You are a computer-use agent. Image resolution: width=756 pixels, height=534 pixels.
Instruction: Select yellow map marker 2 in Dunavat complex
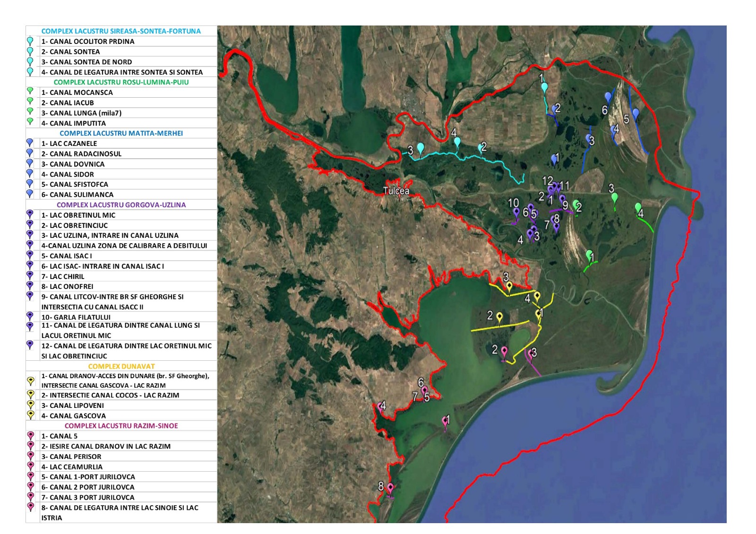pos(499,316)
